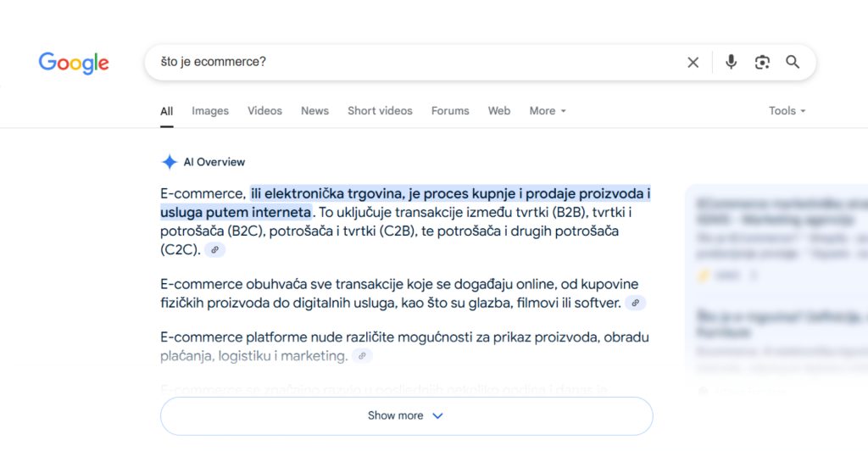This screenshot has height=451, width=868.
Task: Select the Web results tab
Action: (x=498, y=111)
